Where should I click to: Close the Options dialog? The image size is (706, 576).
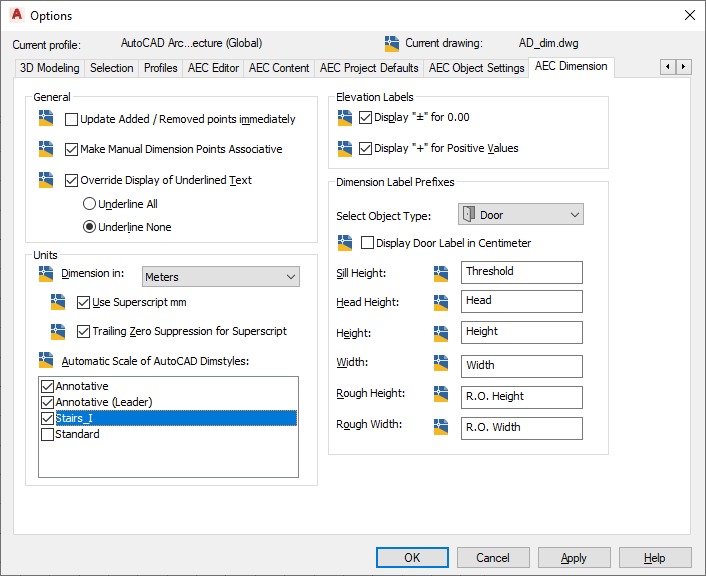tap(689, 15)
